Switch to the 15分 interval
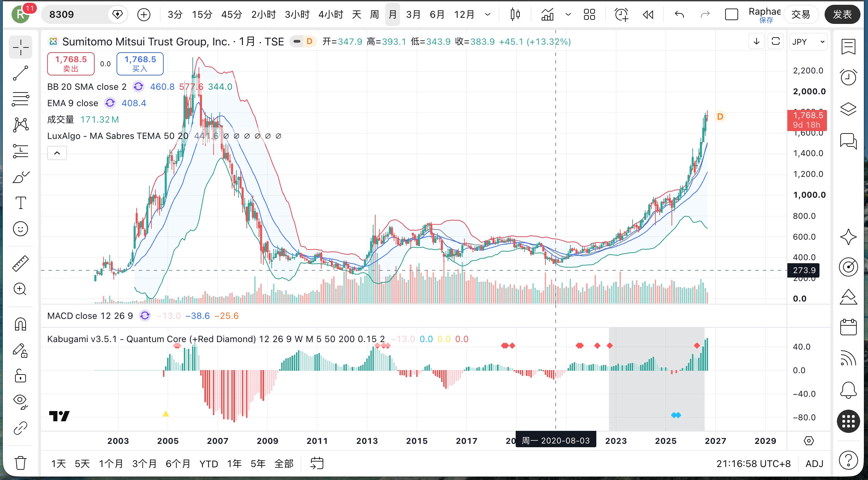Image resolution: width=868 pixels, height=480 pixels. click(202, 15)
